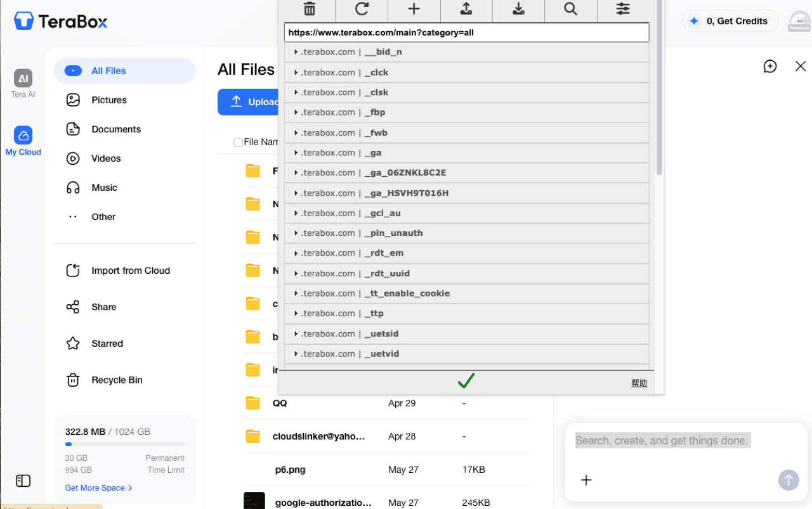Expand the _fwb cookie row
Screen dimensions: 812x509
click(x=466, y=132)
